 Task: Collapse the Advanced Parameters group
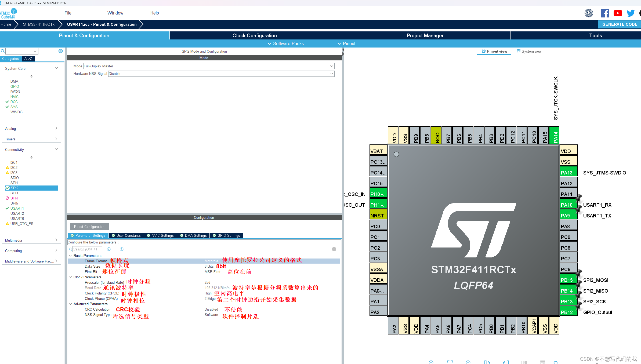tap(70, 304)
